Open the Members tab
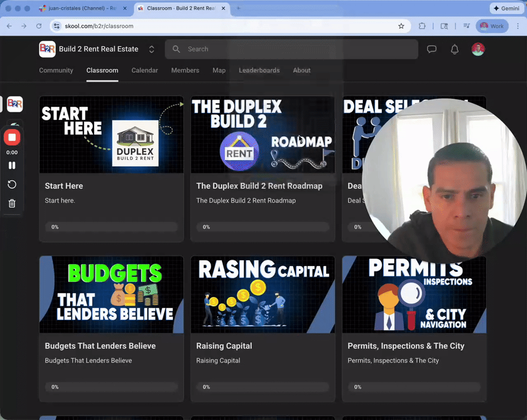The width and height of the screenshot is (527, 420). click(x=185, y=70)
